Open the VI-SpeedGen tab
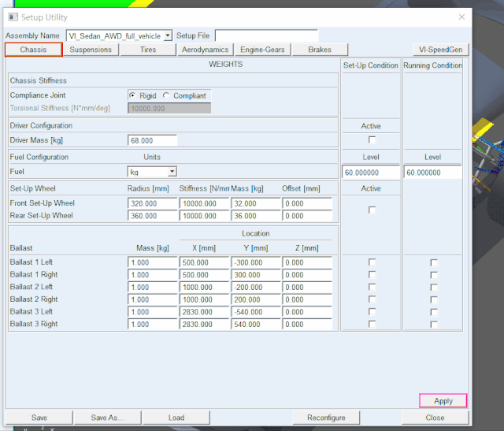The width and height of the screenshot is (504, 431). coord(440,50)
